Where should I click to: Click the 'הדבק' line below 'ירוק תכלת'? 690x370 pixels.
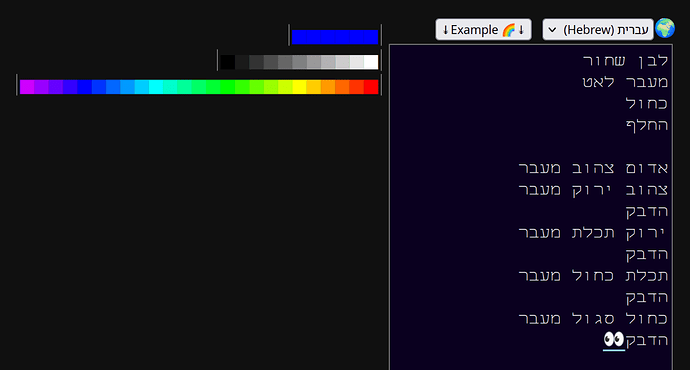(x=647, y=254)
